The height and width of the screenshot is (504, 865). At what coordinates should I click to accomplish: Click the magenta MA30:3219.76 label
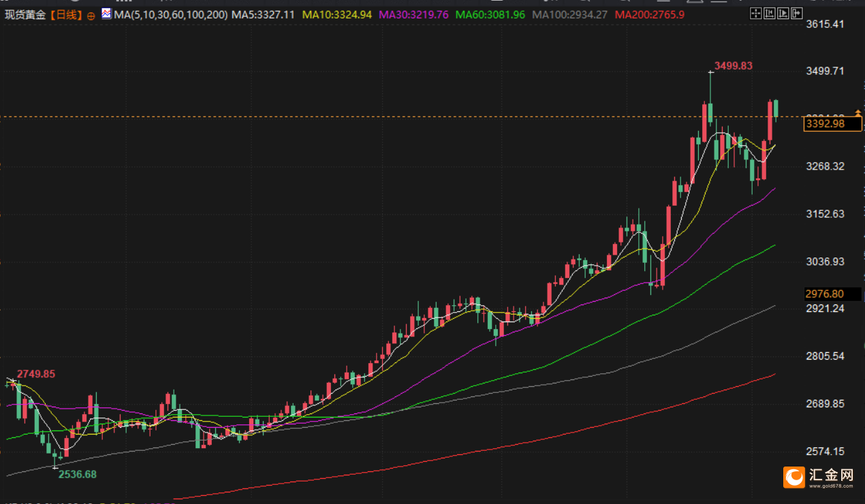click(x=413, y=14)
